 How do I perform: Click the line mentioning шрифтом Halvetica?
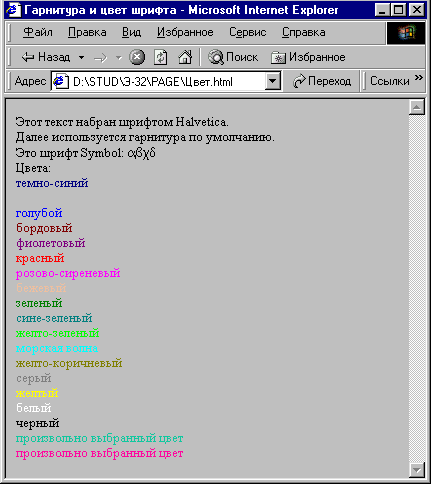pos(122,122)
